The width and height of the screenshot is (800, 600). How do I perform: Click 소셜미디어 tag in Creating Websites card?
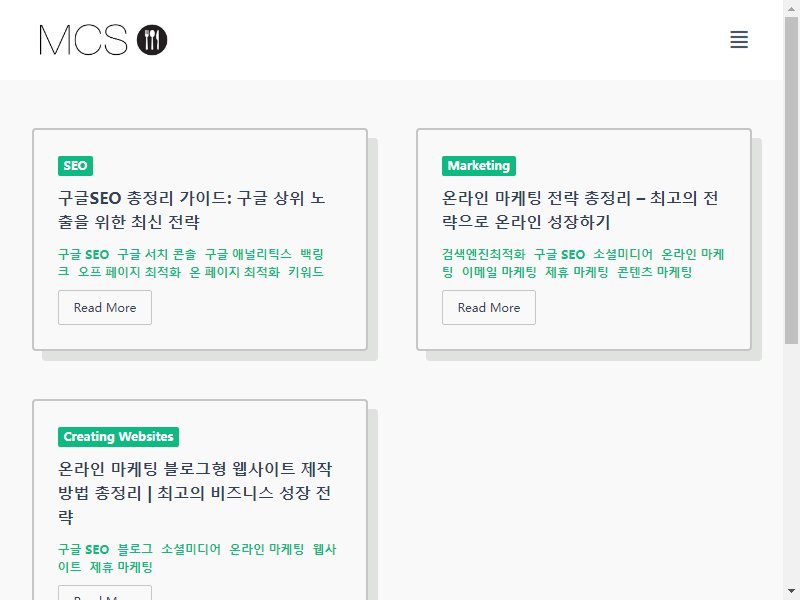(x=191, y=549)
